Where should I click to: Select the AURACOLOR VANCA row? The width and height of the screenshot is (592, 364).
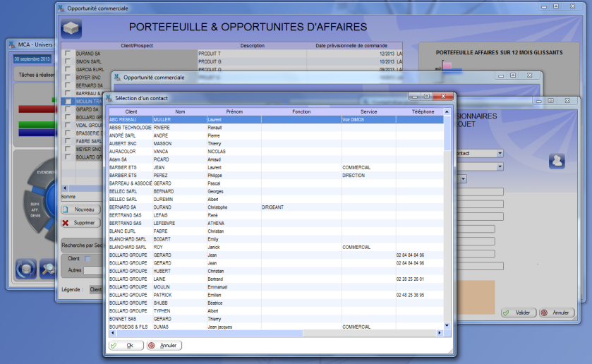pyautogui.click(x=276, y=152)
